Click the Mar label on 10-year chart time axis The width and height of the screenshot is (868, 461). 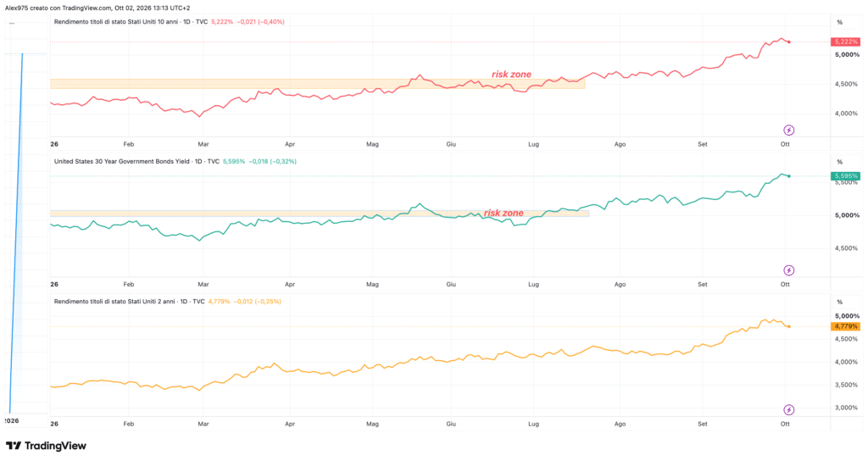coord(203,144)
